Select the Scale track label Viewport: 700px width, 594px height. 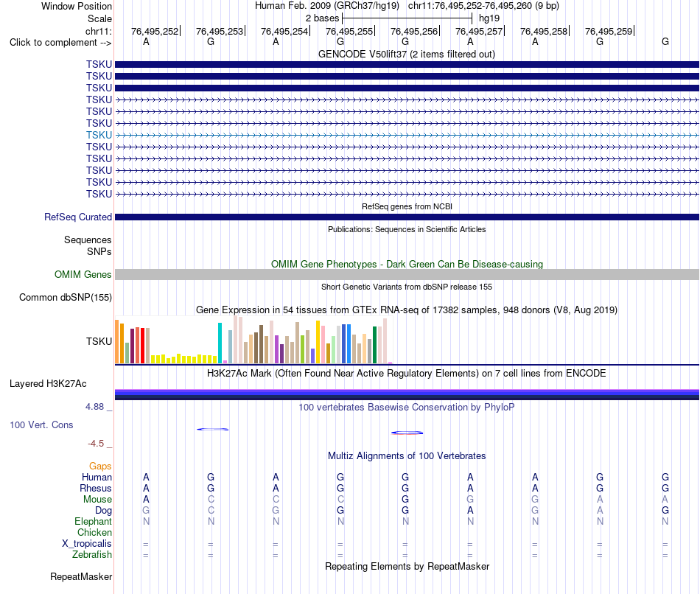coord(99,18)
